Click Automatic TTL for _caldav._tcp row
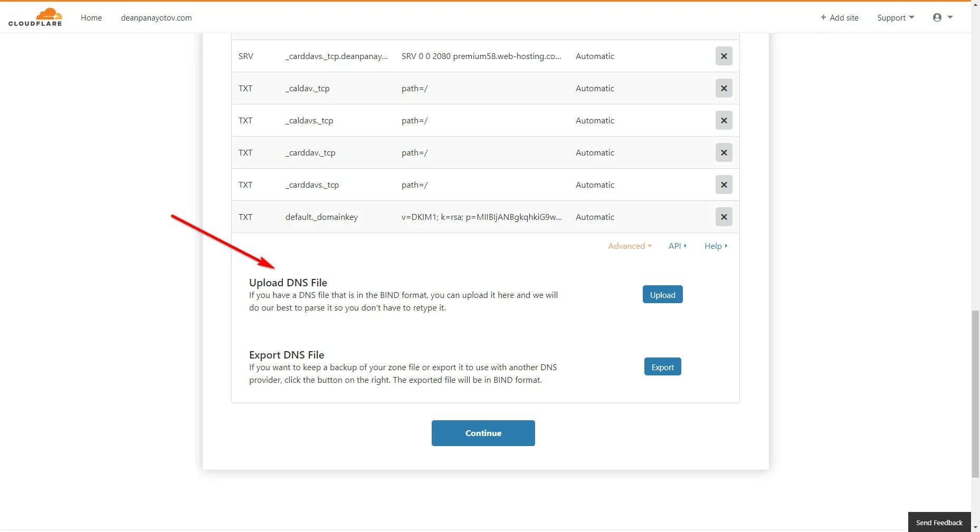980x532 pixels. (x=595, y=88)
